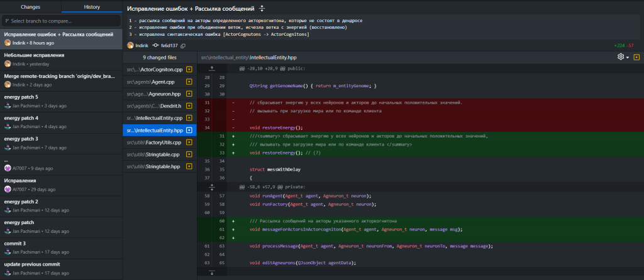The width and height of the screenshot is (644, 280).
Task: Expand hidden lines above line 28
Action: click(212, 68)
